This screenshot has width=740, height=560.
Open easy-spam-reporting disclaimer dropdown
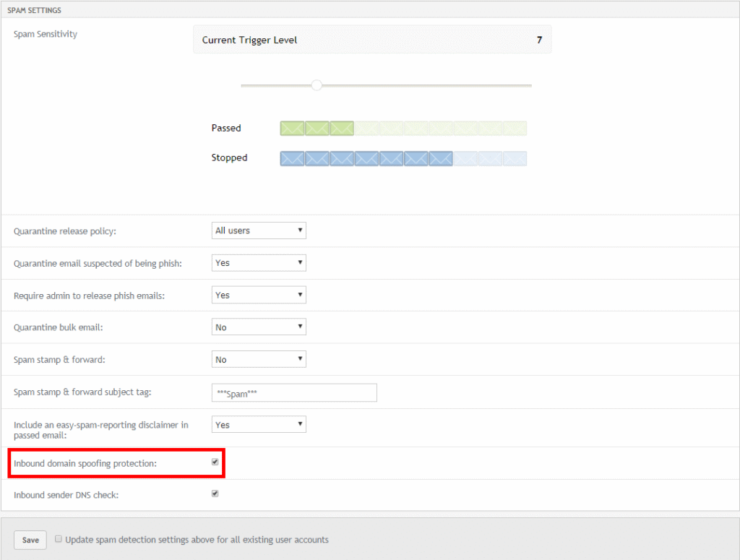259,425
